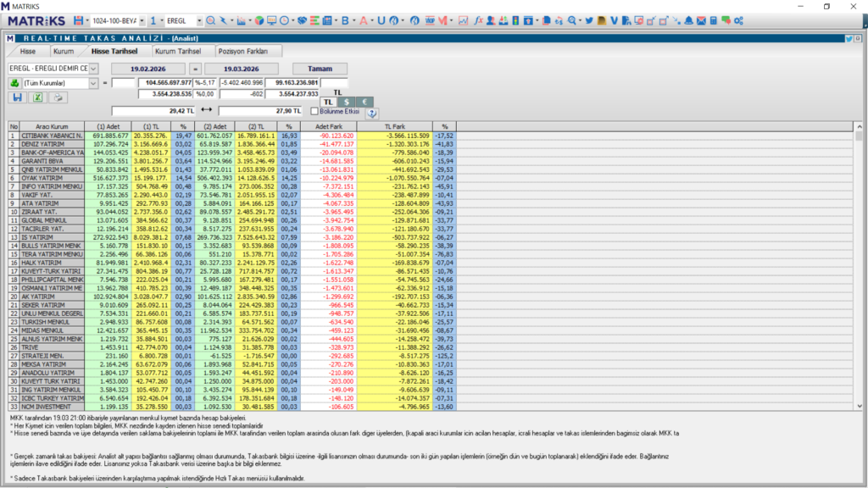Open the dropdown arrow beside the B icon
Image resolution: width=868 pixels, height=488 pixels.
[x=353, y=20]
